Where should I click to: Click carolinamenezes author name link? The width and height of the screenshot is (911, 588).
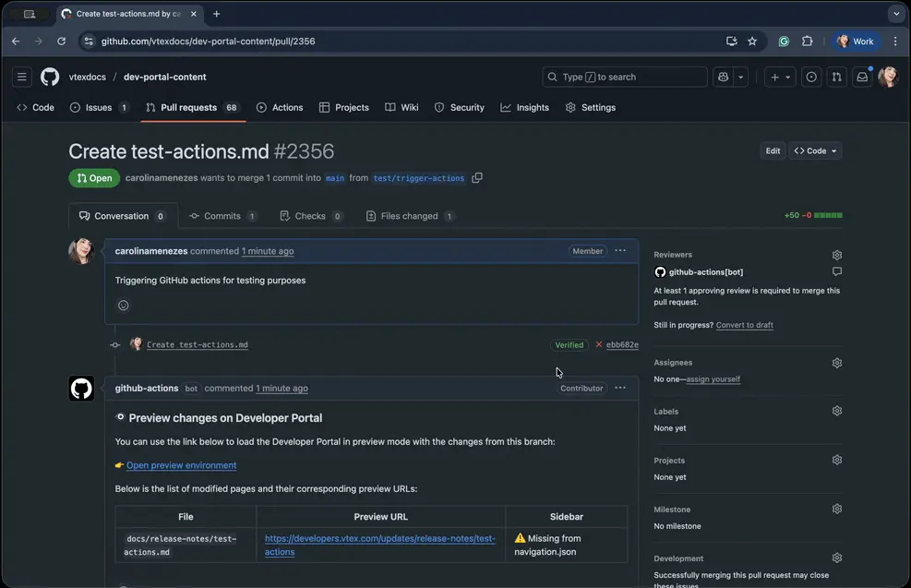click(151, 251)
